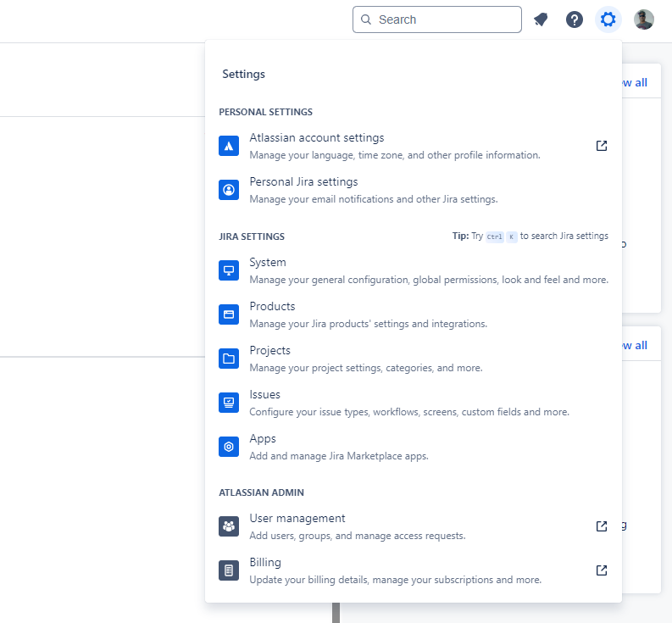This screenshot has height=623, width=672.
Task: Choose Personal Jira settings menu entry
Action: click(303, 182)
